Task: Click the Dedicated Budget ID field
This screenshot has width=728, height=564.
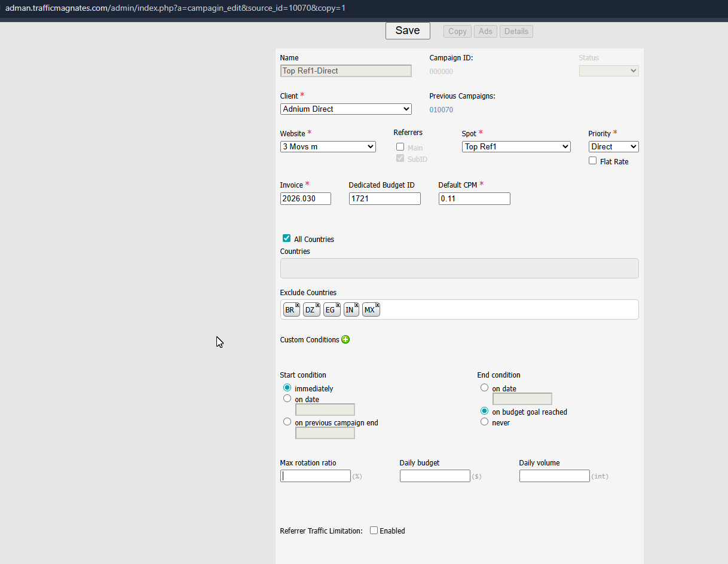Action: pyautogui.click(x=385, y=198)
